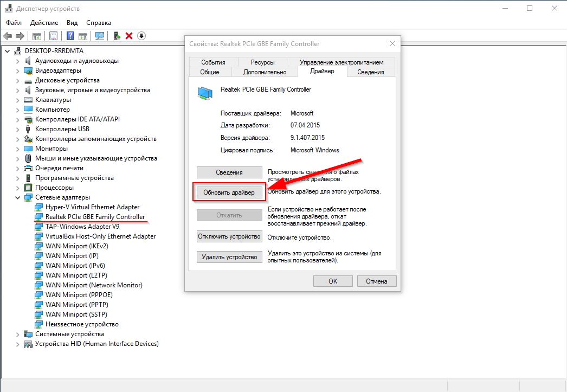Switch to the Сведения tab
567x392 pixels.
point(371,72)
